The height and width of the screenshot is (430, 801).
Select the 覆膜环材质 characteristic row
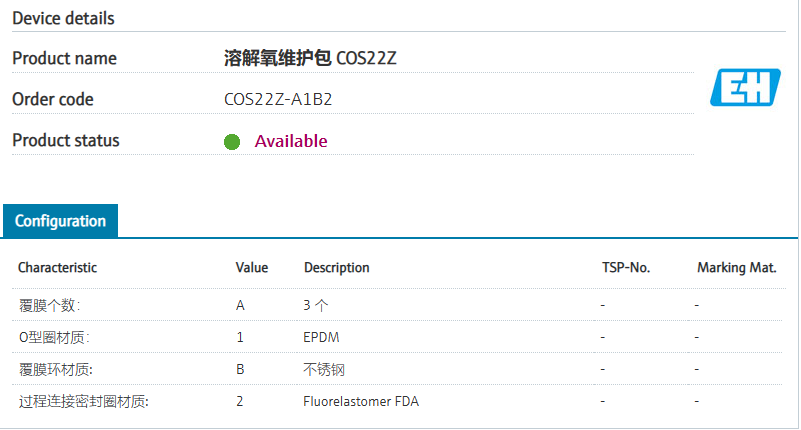tap(49, 369)
